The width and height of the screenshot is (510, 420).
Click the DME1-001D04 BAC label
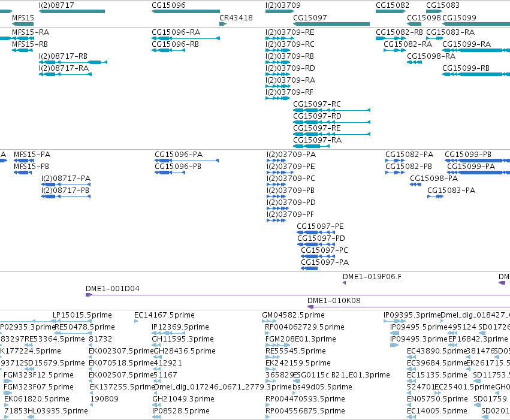[113, 289]
